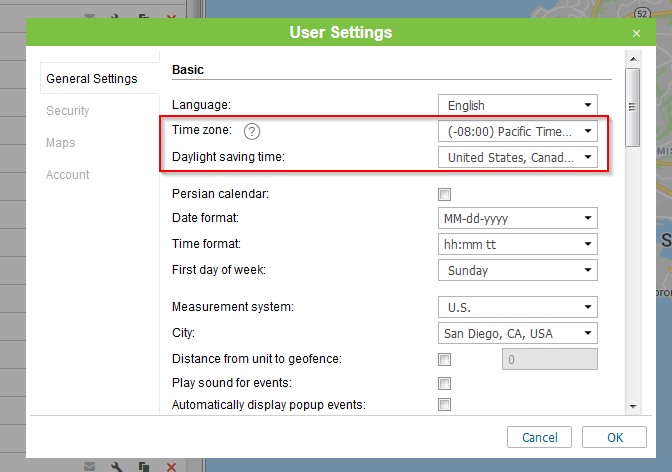The image size is (672, 472).
Task: Click the wrench icon below the dialog
Action: point(117,466)
